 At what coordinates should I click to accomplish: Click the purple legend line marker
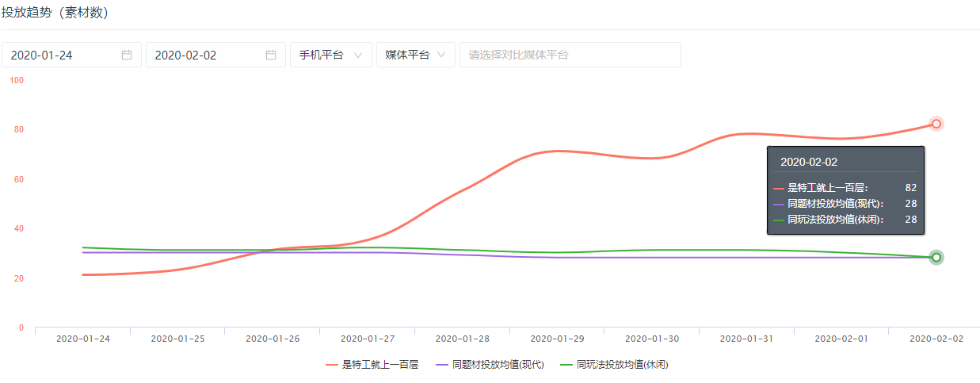point(442,365)
